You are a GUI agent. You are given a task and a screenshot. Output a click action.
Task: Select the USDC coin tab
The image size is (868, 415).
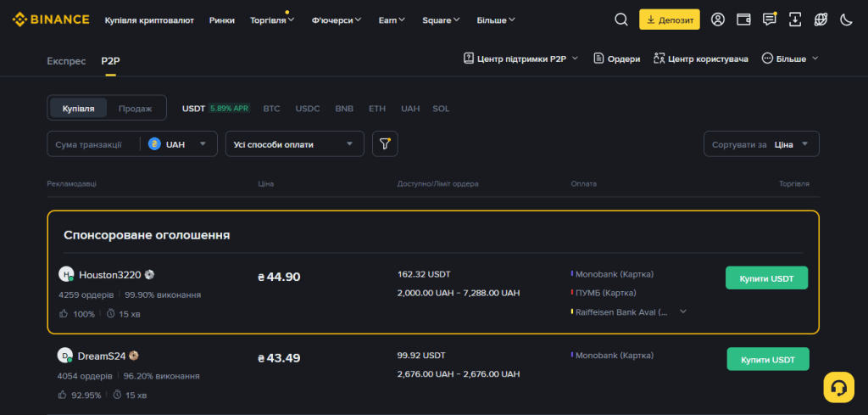[x=308, y=109]
